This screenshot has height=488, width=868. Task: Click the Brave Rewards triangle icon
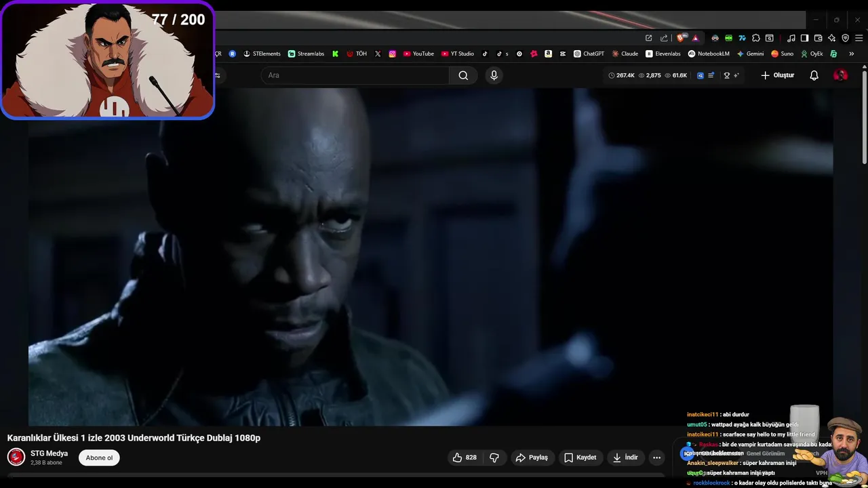pyautogui.click(x=695, y=38)
